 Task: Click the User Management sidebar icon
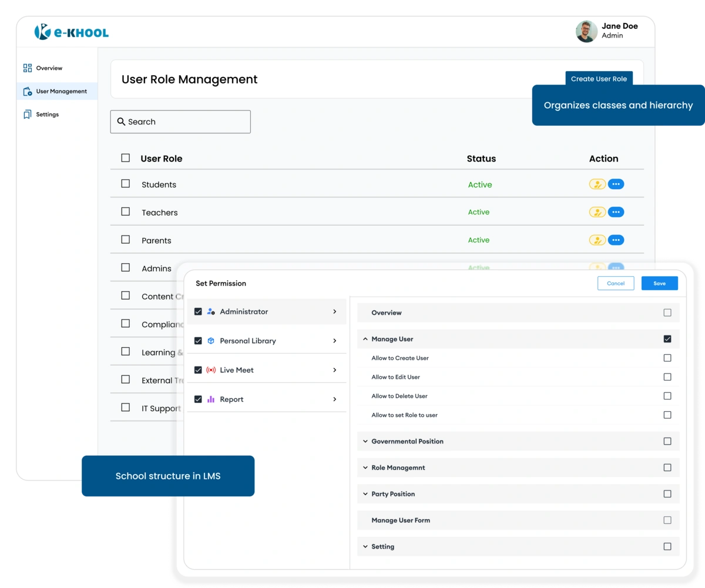tap(28, 92)
